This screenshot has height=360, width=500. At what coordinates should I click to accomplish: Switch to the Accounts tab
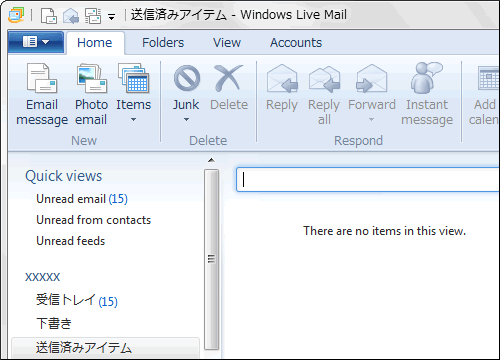[296, 43]
